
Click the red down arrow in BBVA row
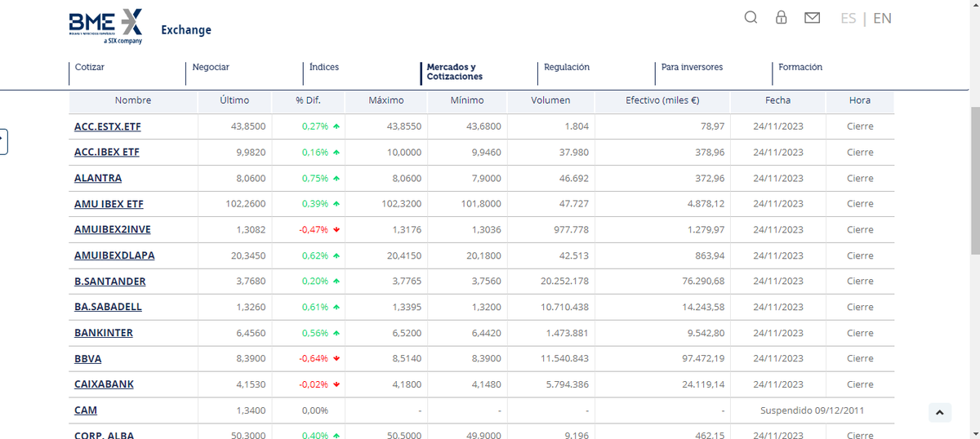click(336, 359)
